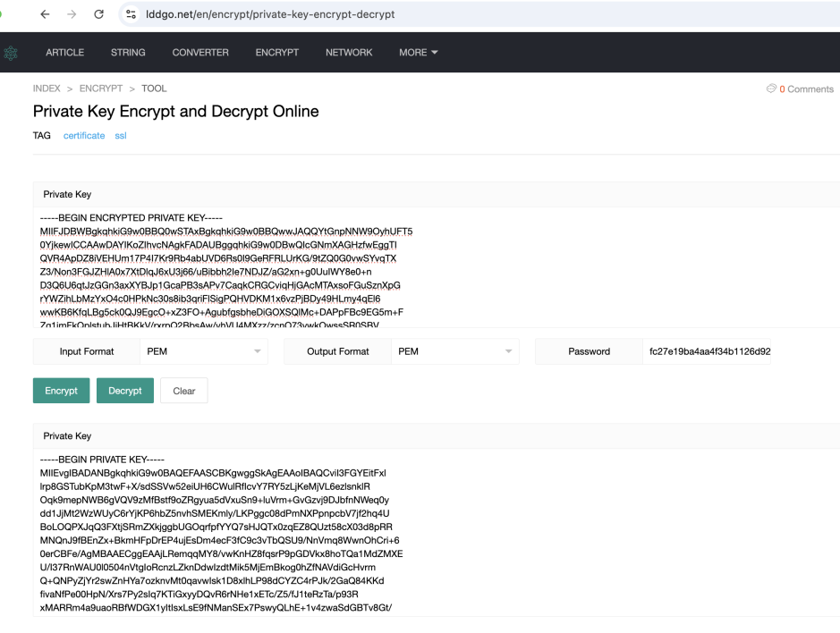Screen dimensions: 840x633
Task: Click the 'Password' label
Action: point(590,351)
